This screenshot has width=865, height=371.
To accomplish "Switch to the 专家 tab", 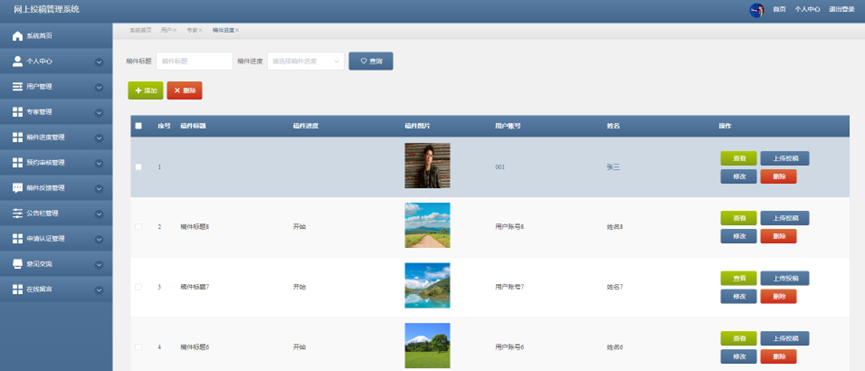I will [x=192, y=30].
